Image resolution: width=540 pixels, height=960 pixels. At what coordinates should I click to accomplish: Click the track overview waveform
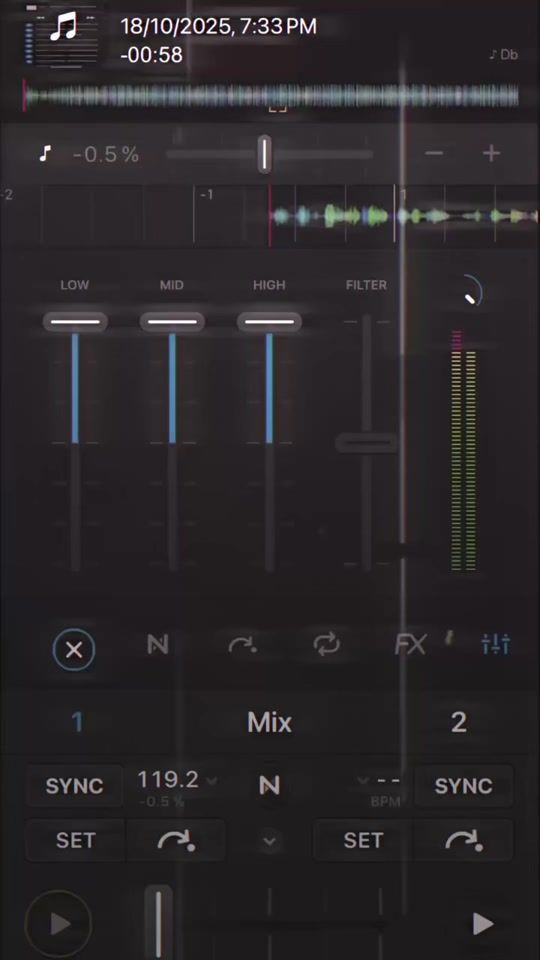coord(271,97)
